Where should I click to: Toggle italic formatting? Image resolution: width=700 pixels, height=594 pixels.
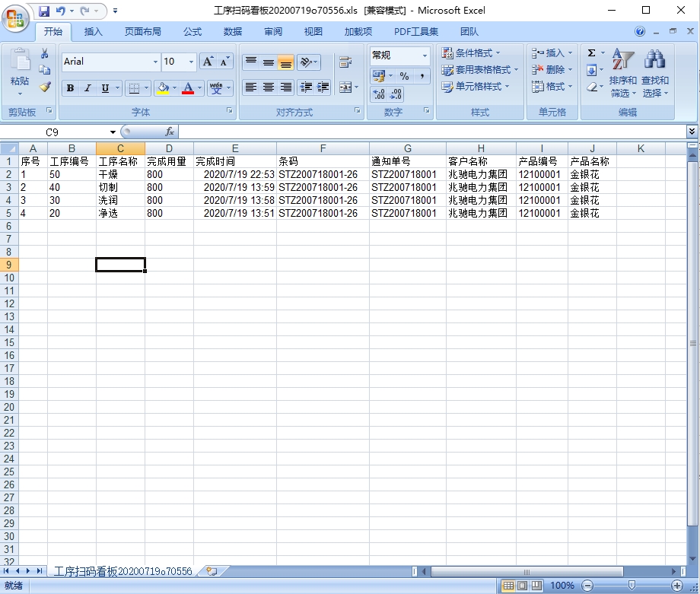pyautogui.click(x=87, y=88)
